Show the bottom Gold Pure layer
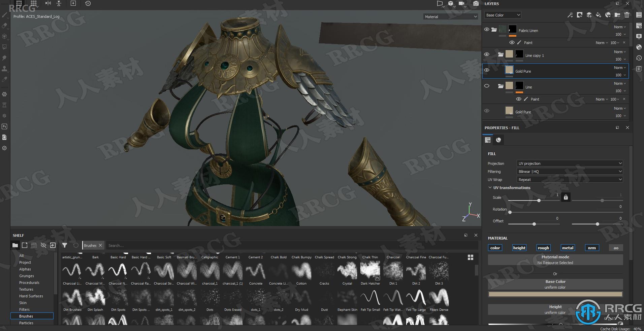 [487, 111]
